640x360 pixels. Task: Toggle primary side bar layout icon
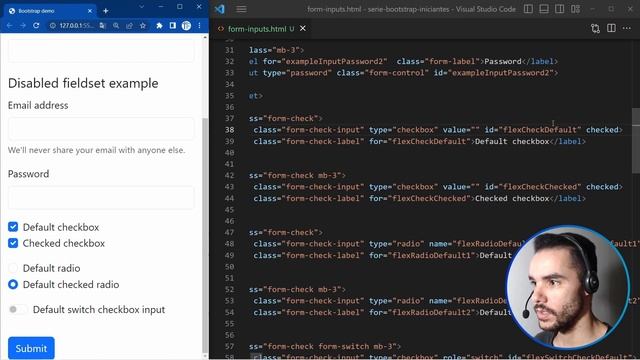pos(528,9)
